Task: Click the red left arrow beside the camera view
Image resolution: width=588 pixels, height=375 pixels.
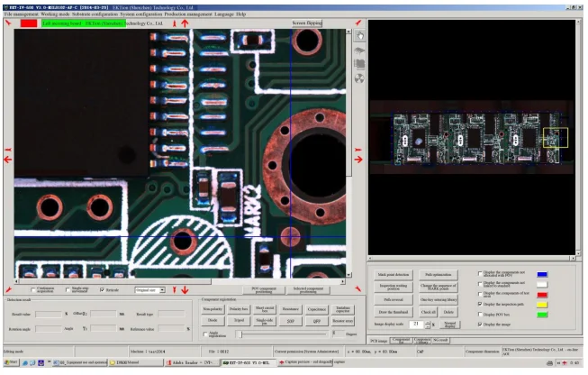Action: 9,160
